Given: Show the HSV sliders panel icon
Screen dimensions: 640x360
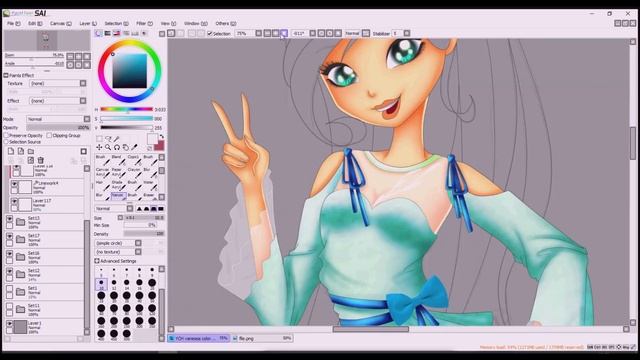Looking at the screenshot, I should click(x=117, y=33).
